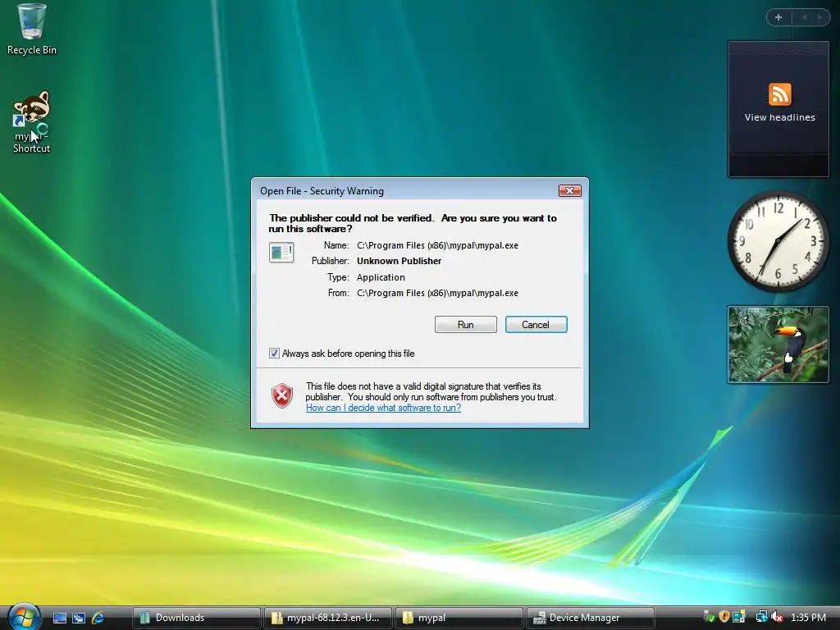Uncheck Always ask before opening this file
This screenshot has height=630, width=840.
pos(274,353)
